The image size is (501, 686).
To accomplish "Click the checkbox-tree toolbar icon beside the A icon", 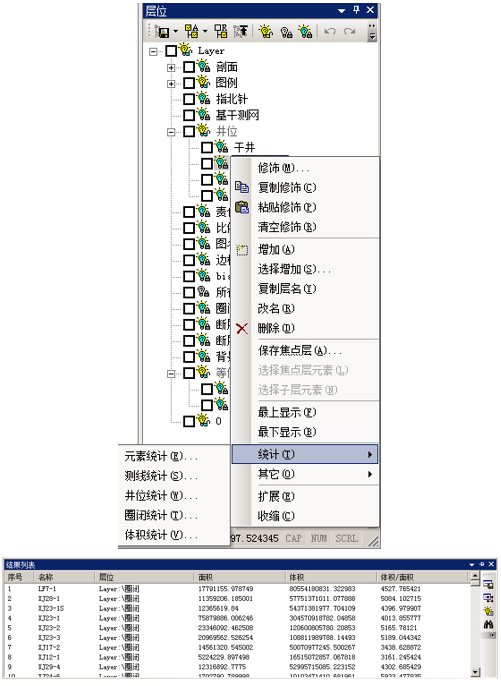I will click(221, 32).
